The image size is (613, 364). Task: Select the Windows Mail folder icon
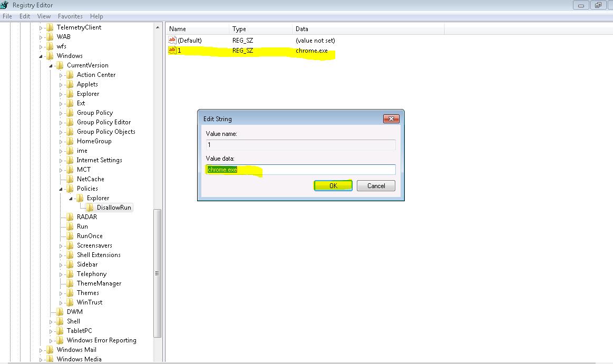[50, 350]
